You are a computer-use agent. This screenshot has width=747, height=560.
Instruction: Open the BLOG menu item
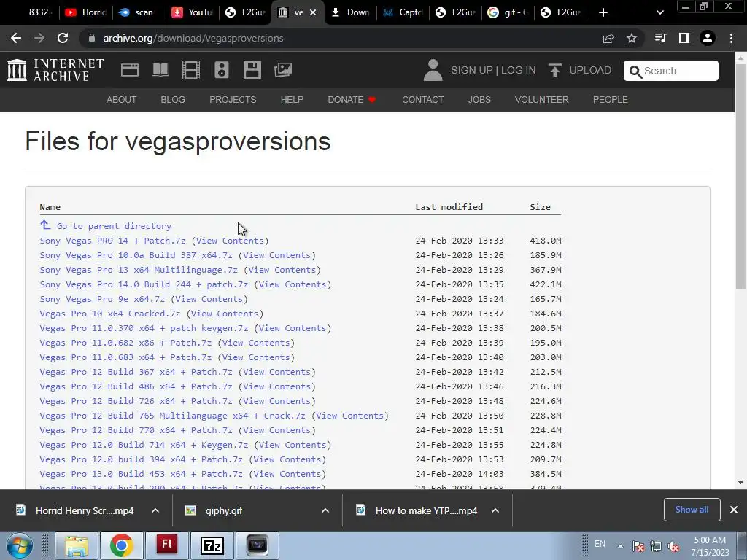click(x=173, y=99)
